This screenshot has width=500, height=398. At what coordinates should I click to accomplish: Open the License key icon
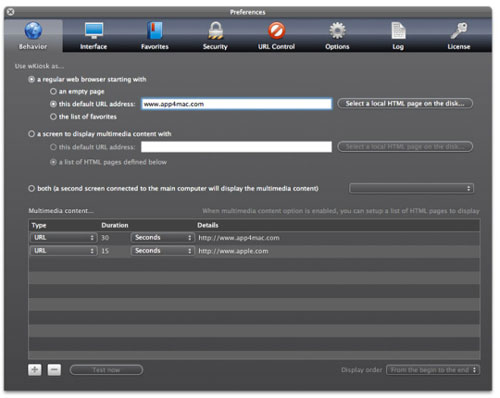click(459, 30)
